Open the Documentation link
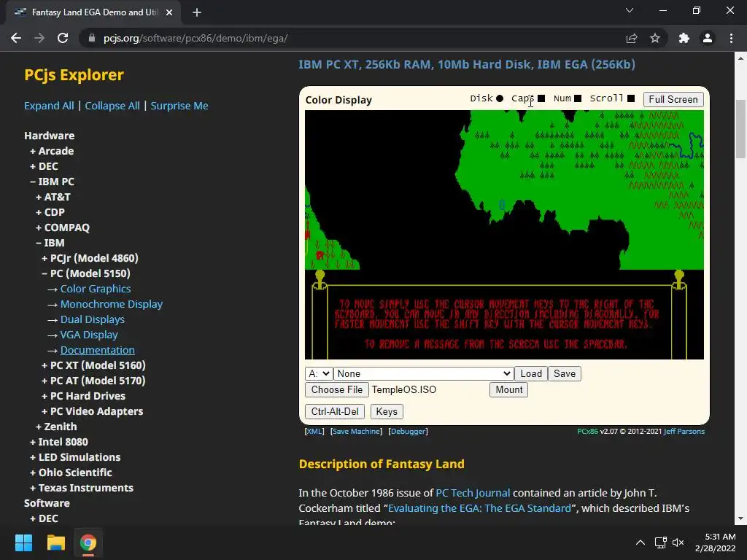 point(98,350)
